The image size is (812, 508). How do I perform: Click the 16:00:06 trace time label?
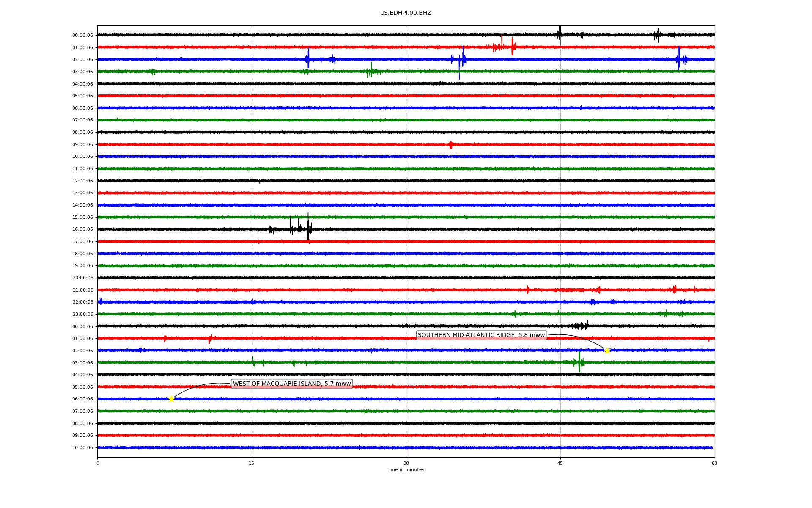(82, 229)
